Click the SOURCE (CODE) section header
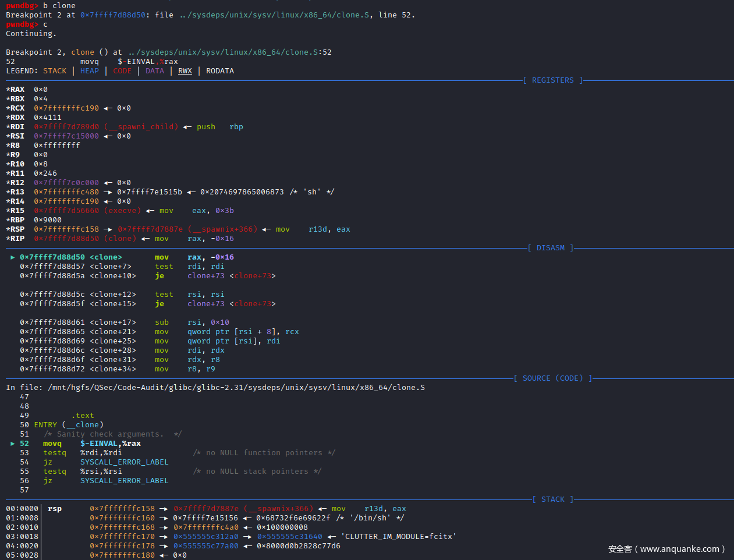 tap(552, 378)
